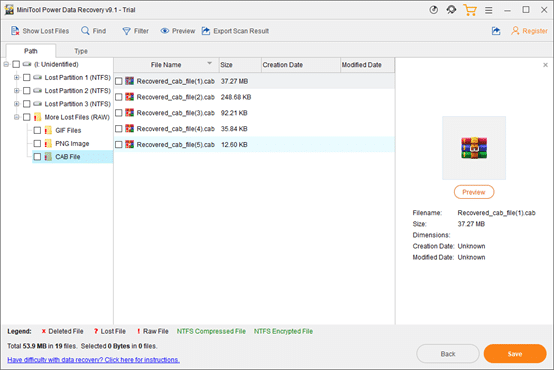This screenshot has width=554, height=370.
Task: Click the Preview eye icon in toolbar
Action: 165,31
